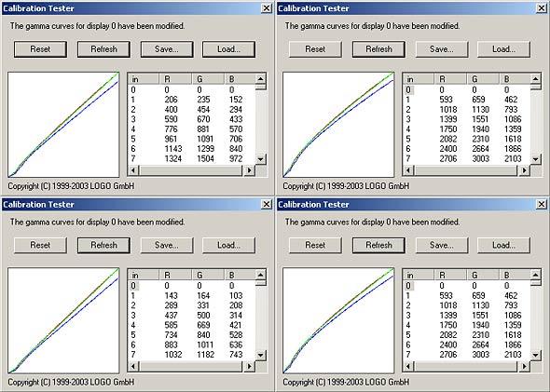
Task: Close the bottom-left Calibration Tester window
Action: [x=267, y=204]
